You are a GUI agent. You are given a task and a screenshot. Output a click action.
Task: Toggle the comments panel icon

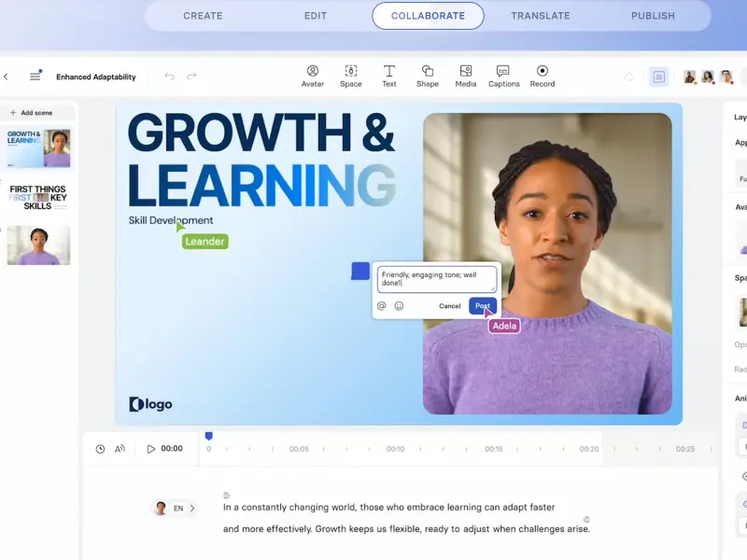659,77
